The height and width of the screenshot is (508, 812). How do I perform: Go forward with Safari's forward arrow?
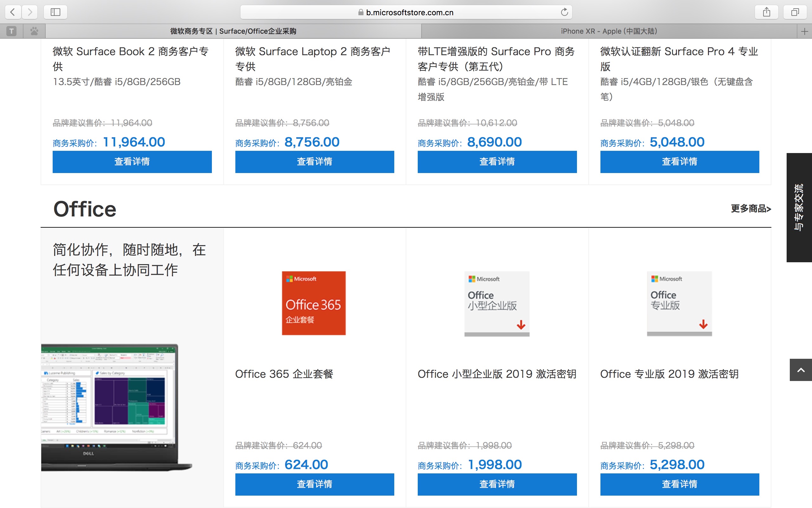point(30,12)
